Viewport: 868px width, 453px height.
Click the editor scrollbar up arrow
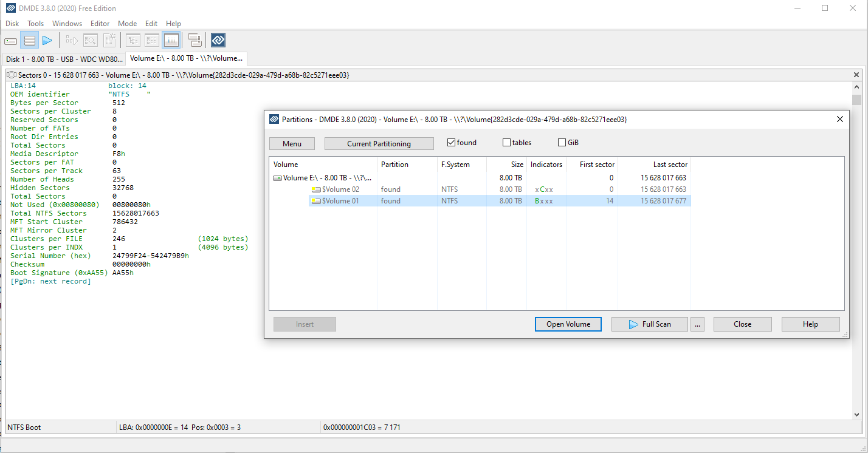(x=856, y=87)
